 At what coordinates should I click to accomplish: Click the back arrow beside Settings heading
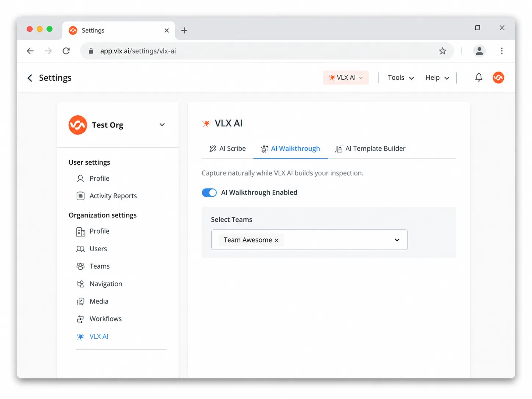pos(30,78)
